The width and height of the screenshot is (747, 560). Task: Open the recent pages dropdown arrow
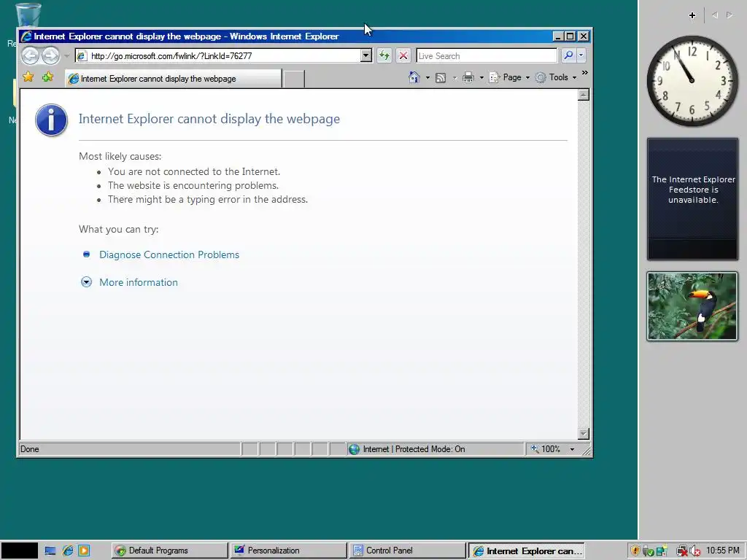coord(66,55)
